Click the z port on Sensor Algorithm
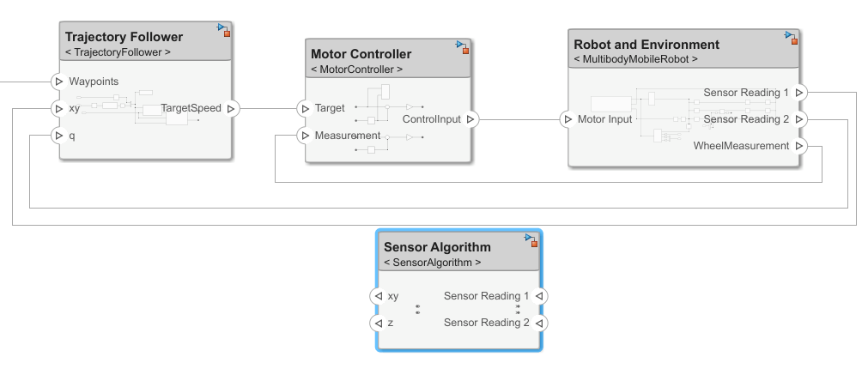Viewport: 868px width, 369px height. (377, 324)
